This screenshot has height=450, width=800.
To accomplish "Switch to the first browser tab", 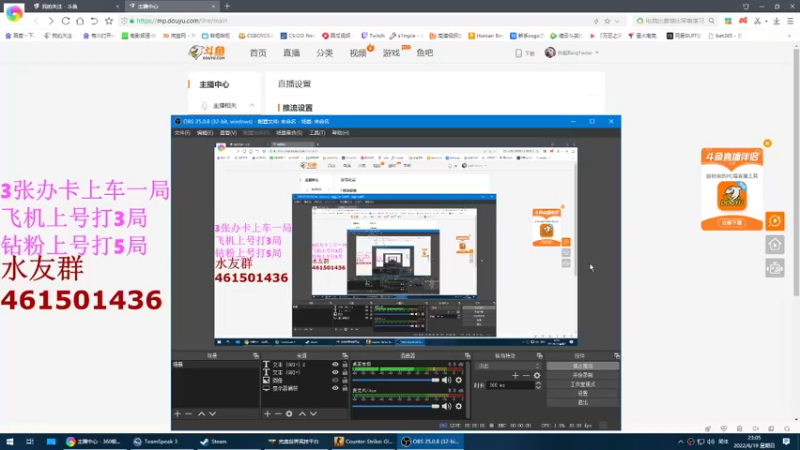I will pos(76,6).
